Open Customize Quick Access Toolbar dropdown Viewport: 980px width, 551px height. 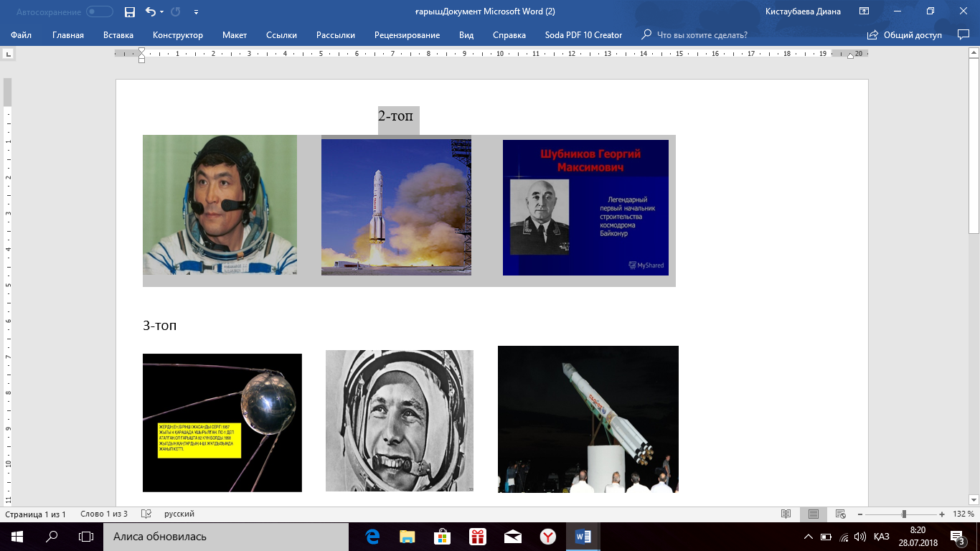pos(197,12)
